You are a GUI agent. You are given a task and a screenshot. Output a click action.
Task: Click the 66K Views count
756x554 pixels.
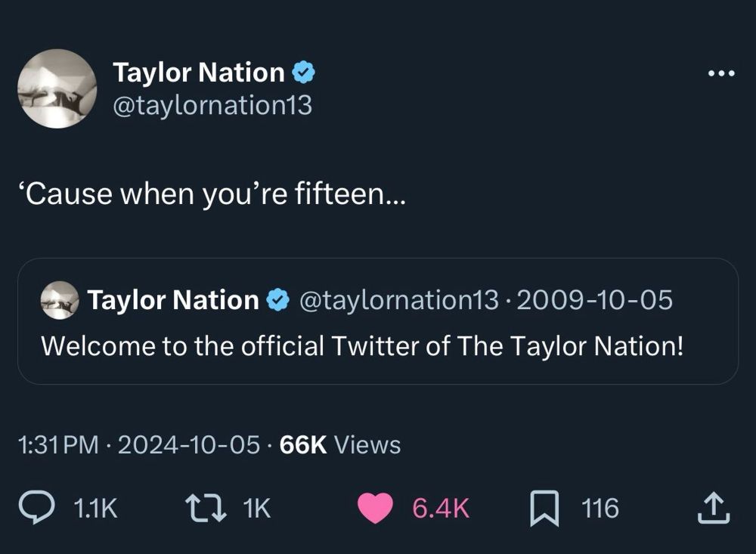339,445
